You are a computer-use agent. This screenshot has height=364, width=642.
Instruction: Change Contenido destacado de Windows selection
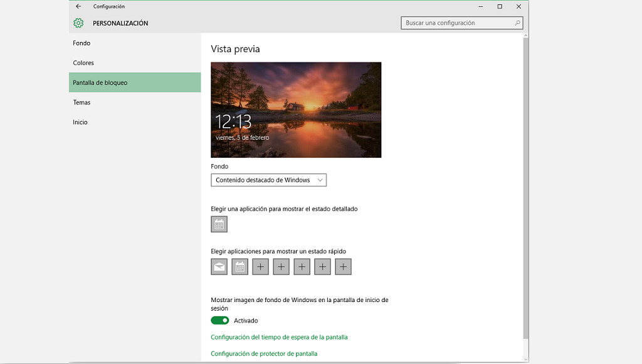click(268, 180)
